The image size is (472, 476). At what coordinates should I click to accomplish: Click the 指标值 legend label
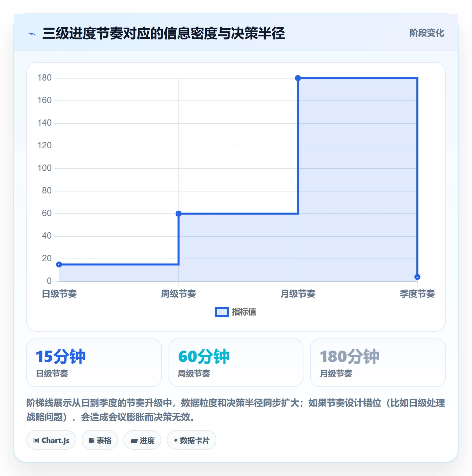[244, 312]
